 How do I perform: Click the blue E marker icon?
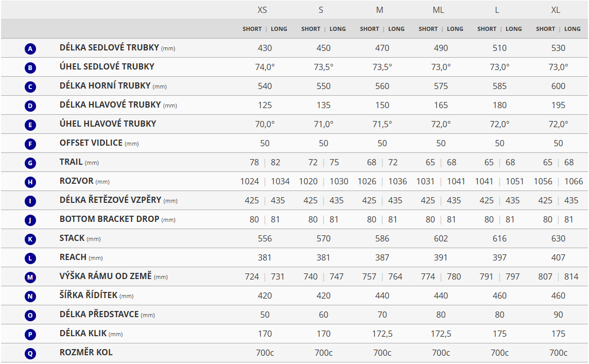30,125
